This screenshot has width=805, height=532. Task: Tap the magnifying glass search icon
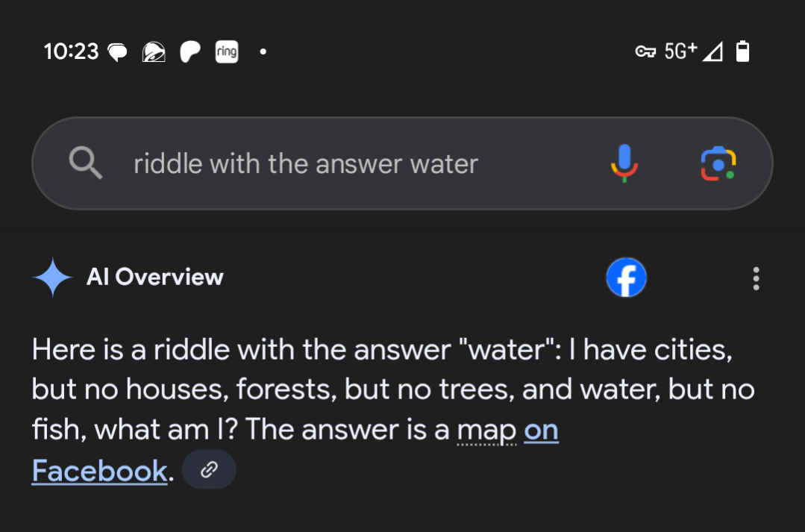coord(86,163)
